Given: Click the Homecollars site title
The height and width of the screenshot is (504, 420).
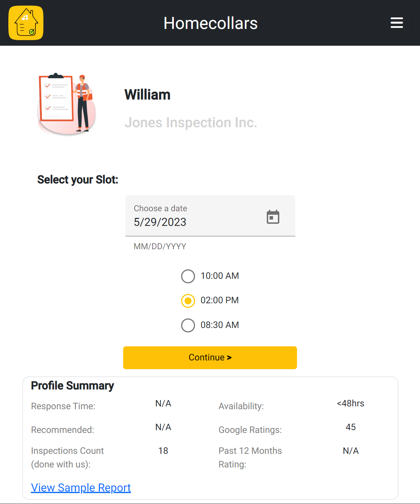Looking at the screenshot, I should 210,23.
